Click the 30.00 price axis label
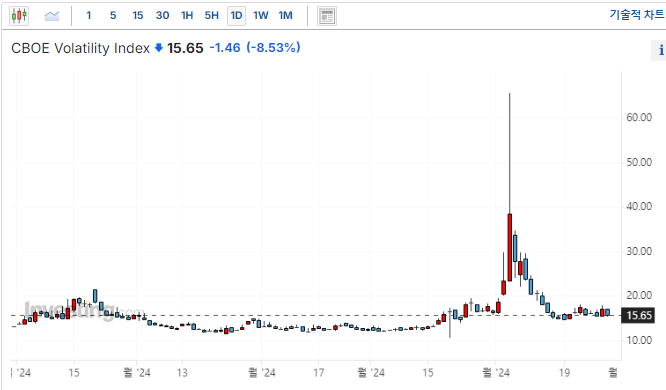 pyautogui.click(x=639, y=251)
